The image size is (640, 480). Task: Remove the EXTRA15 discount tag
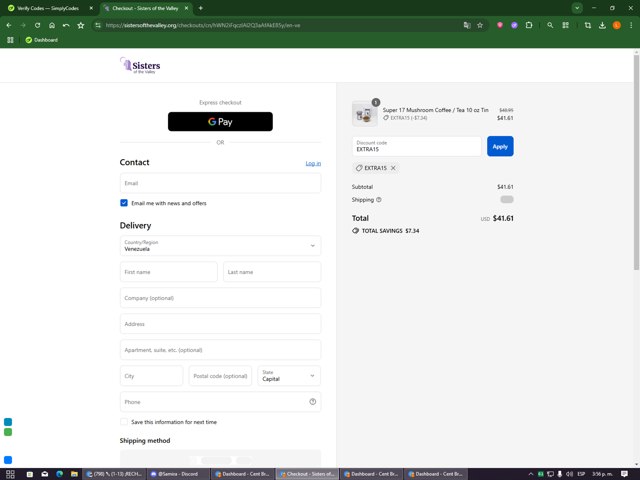coord(393,168)
